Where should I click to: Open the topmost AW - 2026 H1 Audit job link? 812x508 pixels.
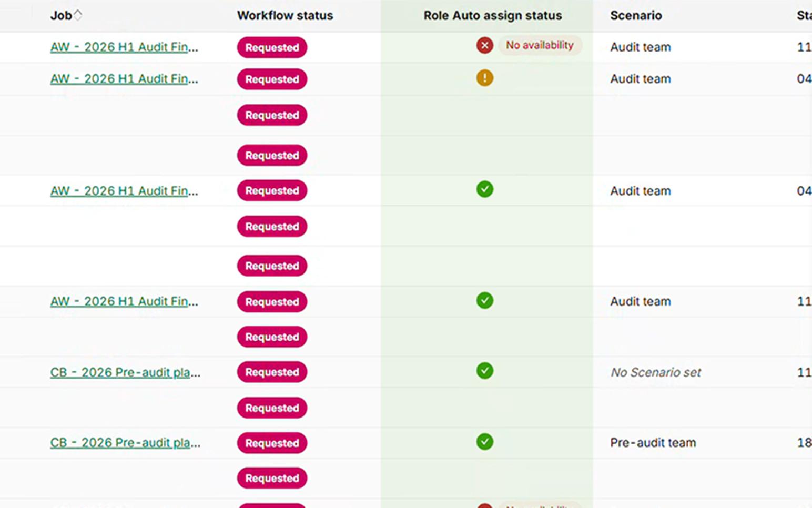(124, 47)
